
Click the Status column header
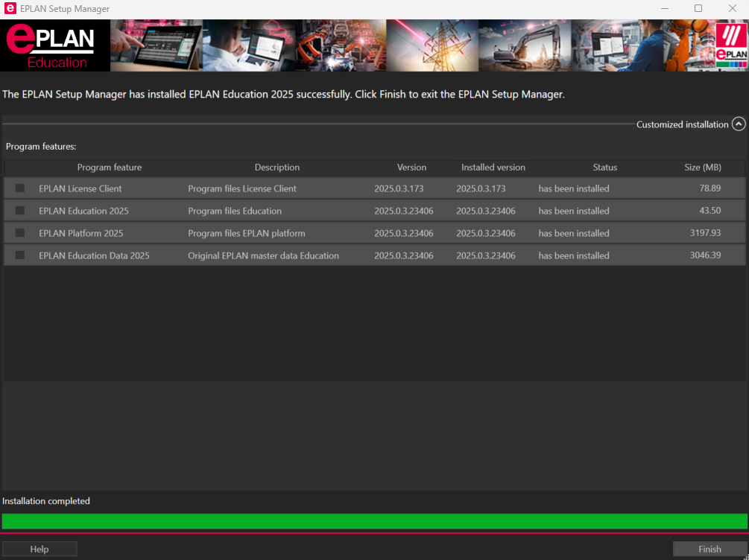(x=604, y=168)
